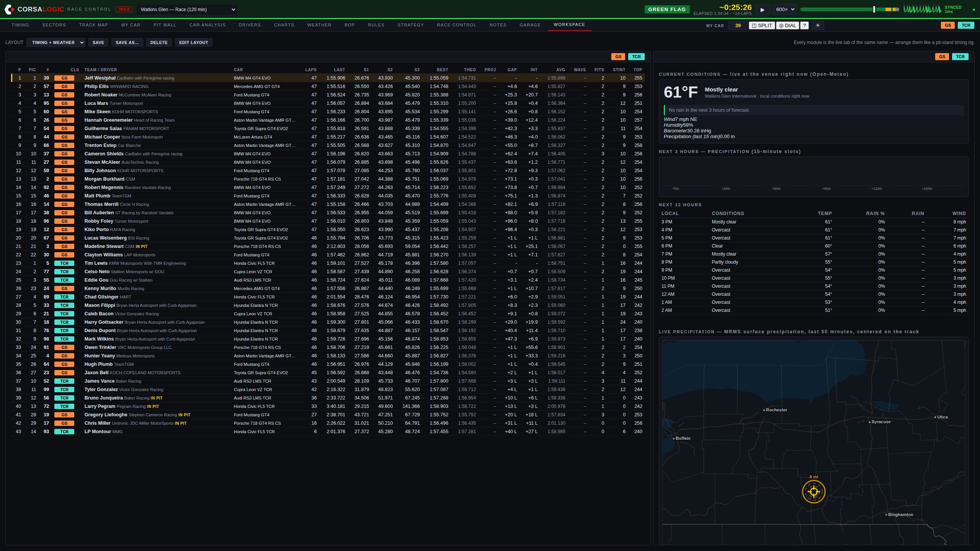Viewport: 980px width, 551px height.
Task: Open the Pit Wall tab
Action: pyautogui.click(x=165, y=25)
